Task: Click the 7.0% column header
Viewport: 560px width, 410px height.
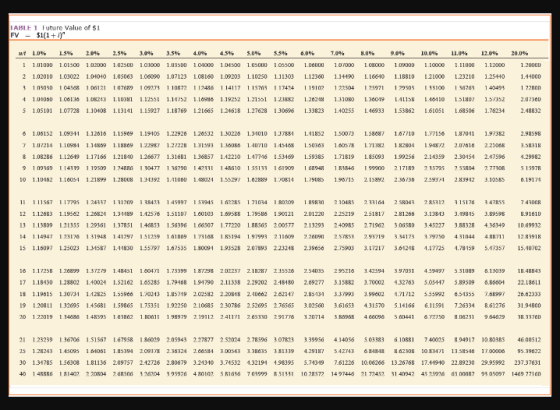Action: [x=337, y=53]
